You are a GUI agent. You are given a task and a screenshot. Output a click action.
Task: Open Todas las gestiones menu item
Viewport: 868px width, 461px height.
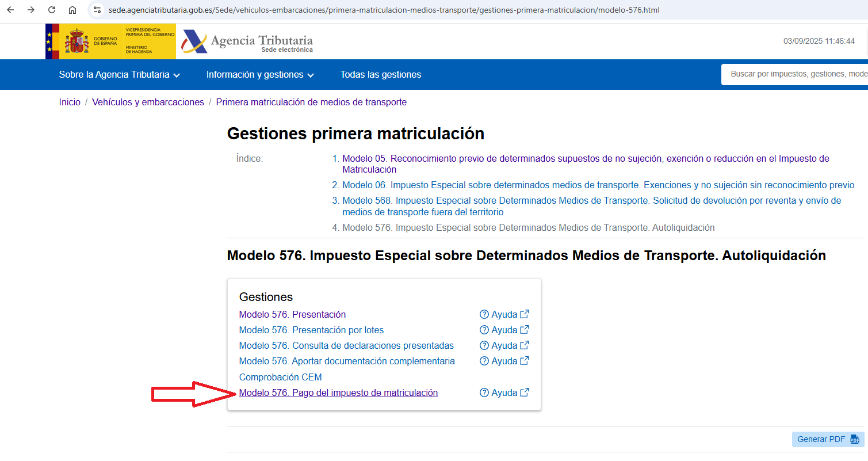[380, 75]
